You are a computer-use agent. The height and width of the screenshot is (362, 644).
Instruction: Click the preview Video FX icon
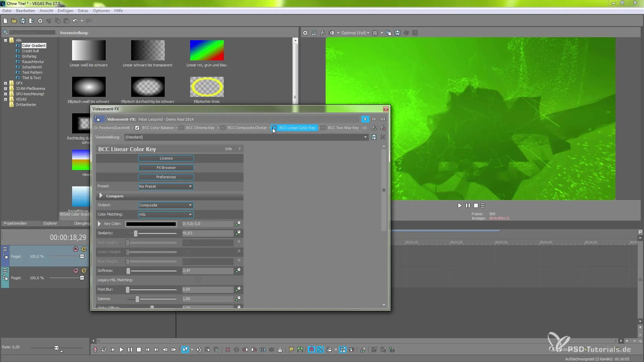point(323,33)
